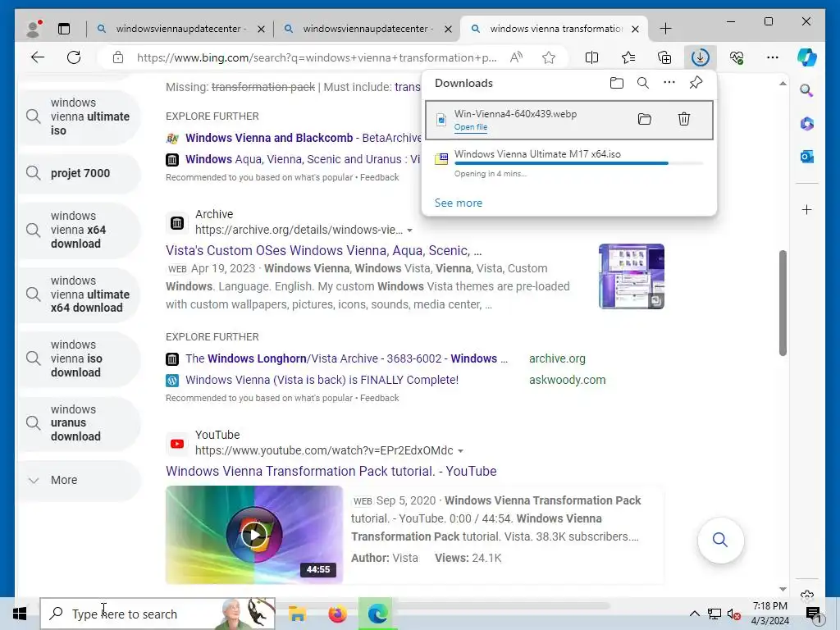The height and width of the screenshot is (630, 840).
Task: Open File Explorer from the taskbar
Action: 297,614
